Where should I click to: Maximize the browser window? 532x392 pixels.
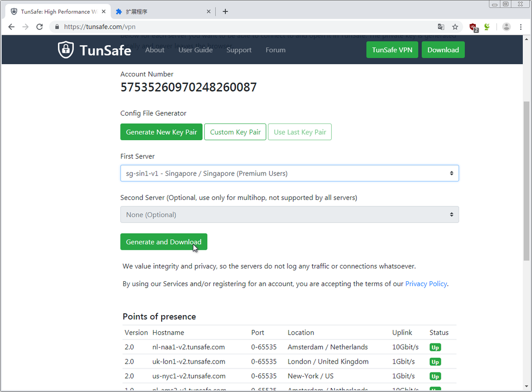(x=506, y=4)
